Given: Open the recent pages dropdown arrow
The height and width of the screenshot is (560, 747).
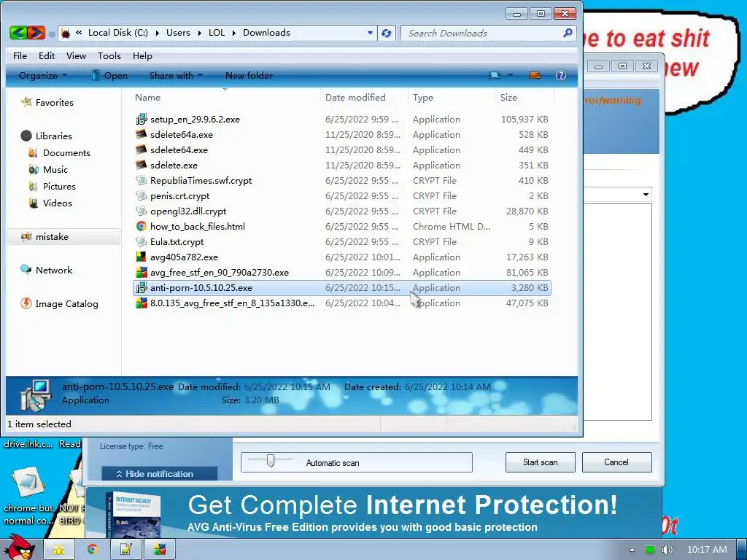Looking at the screenshot, I should 52,34.
